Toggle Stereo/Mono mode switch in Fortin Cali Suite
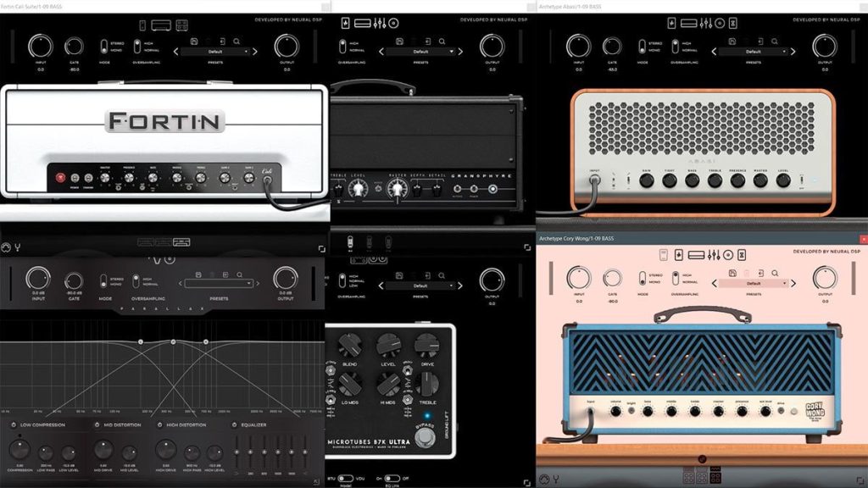Viewport: 868px width, 488px height. coord(104,47)
